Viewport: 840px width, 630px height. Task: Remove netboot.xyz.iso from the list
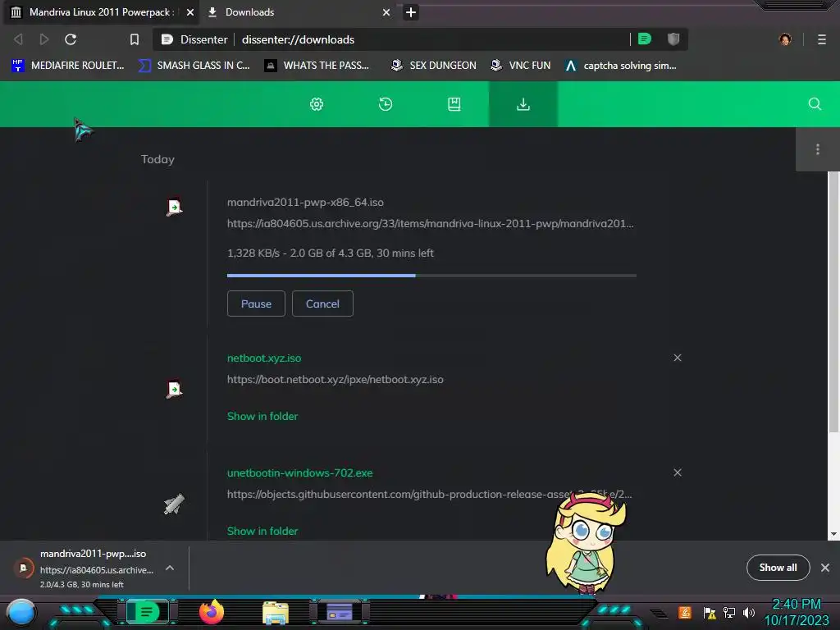(x=678, y=358)
